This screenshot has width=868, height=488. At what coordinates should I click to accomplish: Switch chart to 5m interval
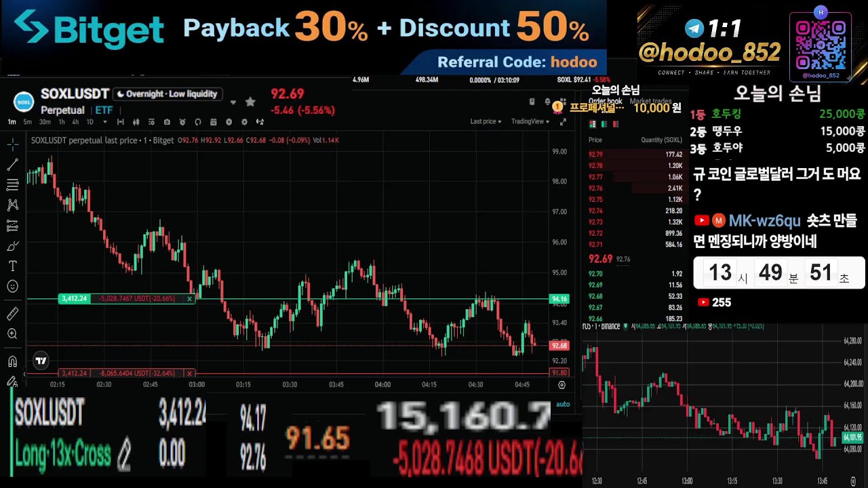click(28, 122)
